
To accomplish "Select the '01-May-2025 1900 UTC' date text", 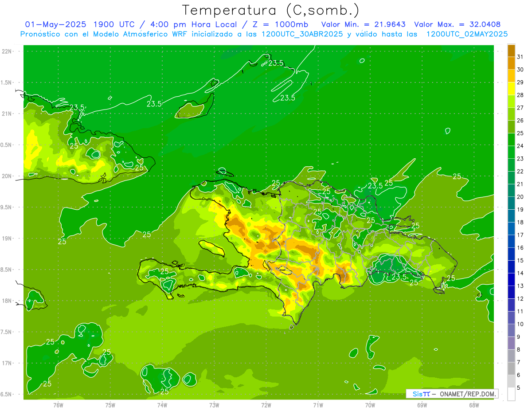I will point(82,24).
